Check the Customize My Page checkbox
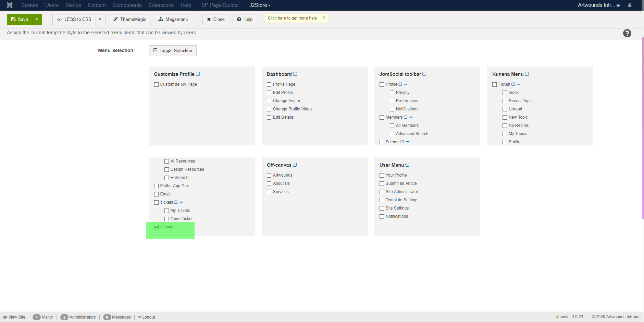 point(157,84)
